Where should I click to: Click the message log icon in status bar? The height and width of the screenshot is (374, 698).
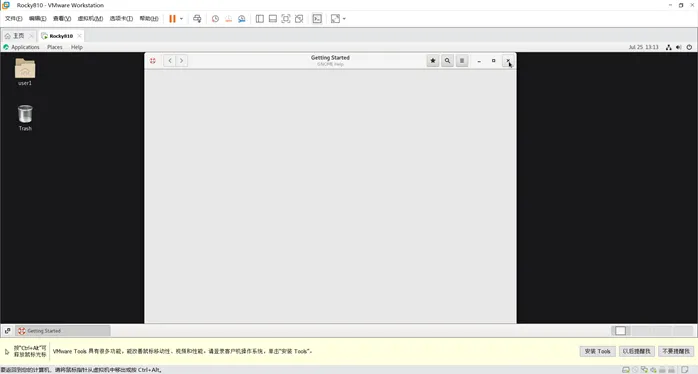(685, 370)
